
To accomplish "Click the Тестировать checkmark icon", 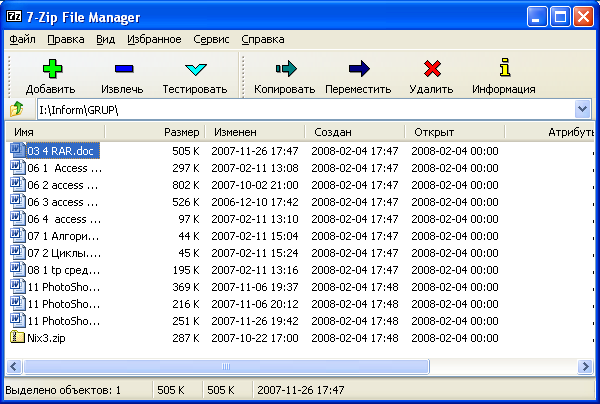I will point(196,69).
